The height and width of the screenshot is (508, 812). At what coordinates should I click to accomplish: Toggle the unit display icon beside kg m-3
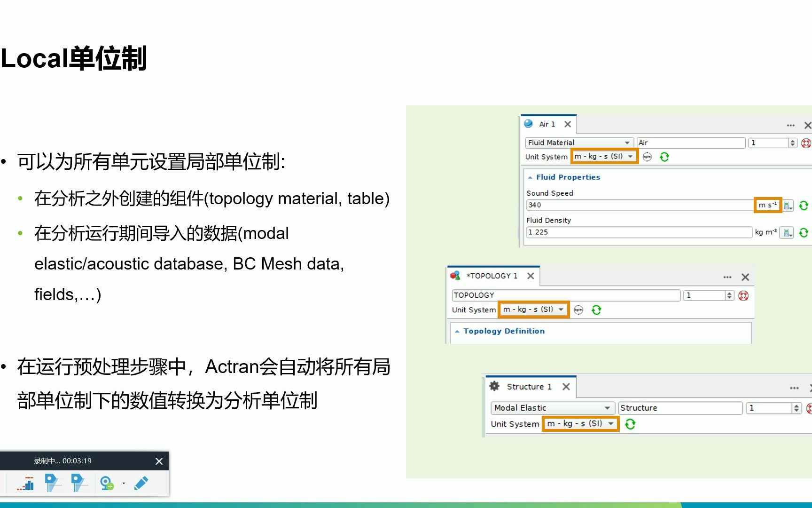pyautogui.click(x=787, y=232)
